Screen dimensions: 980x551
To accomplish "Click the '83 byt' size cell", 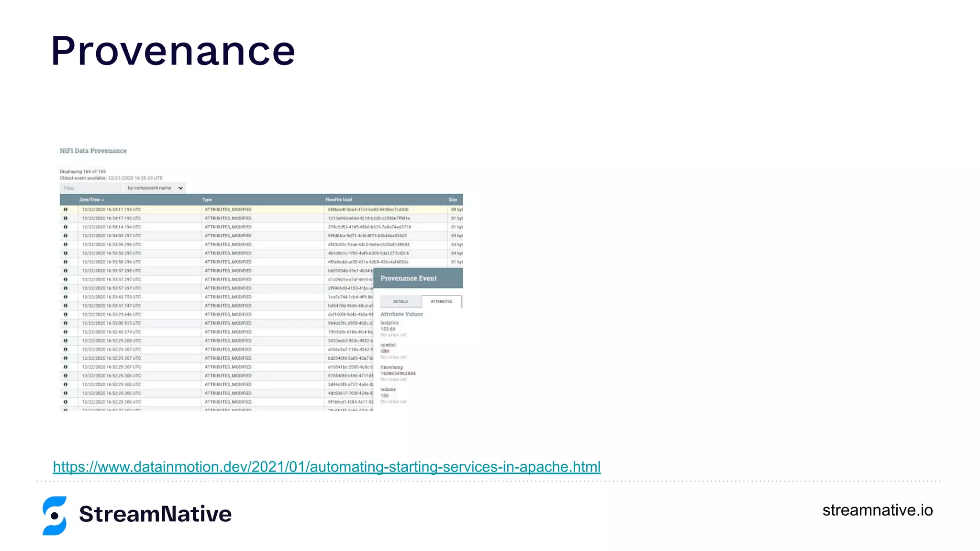I will click(457, 236).
